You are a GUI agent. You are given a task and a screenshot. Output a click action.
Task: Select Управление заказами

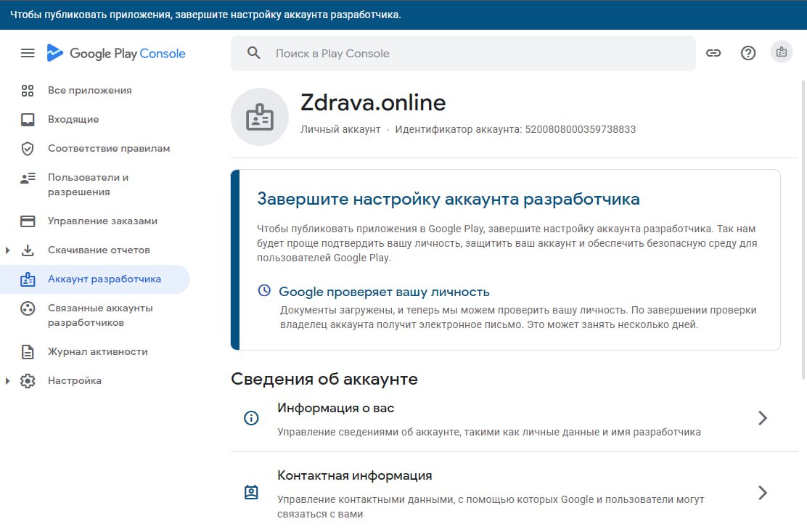pyautogui.click(x=103, y=221)
